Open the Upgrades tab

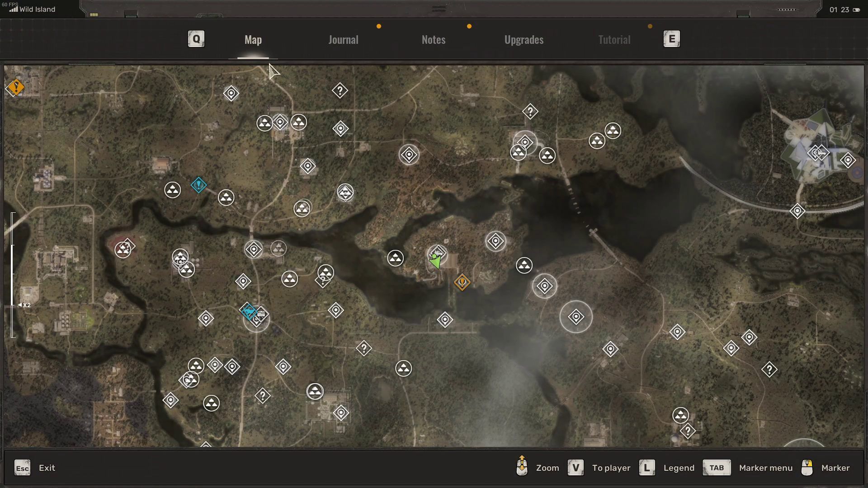tap(524, 40)
